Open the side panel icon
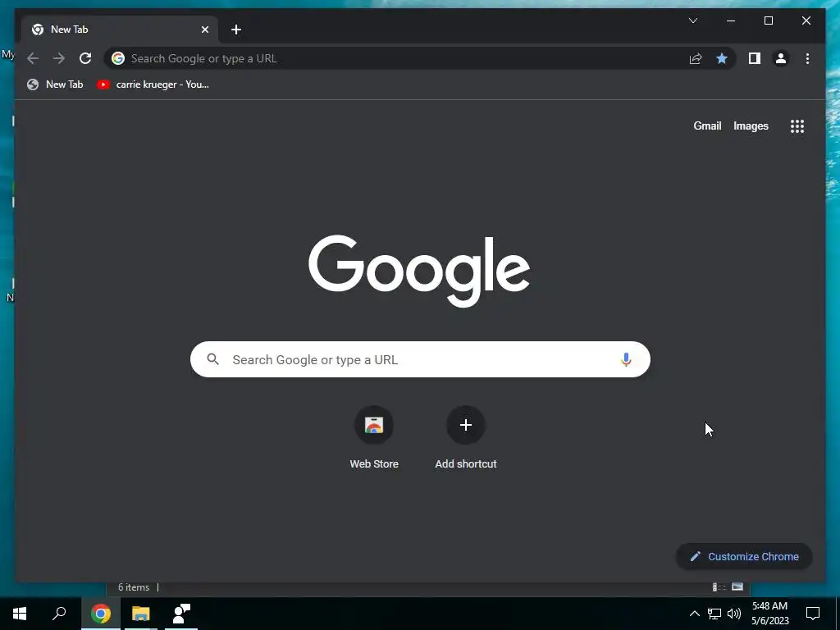The width and height of the screenshot is (840, 630). (x=755, y=58)
